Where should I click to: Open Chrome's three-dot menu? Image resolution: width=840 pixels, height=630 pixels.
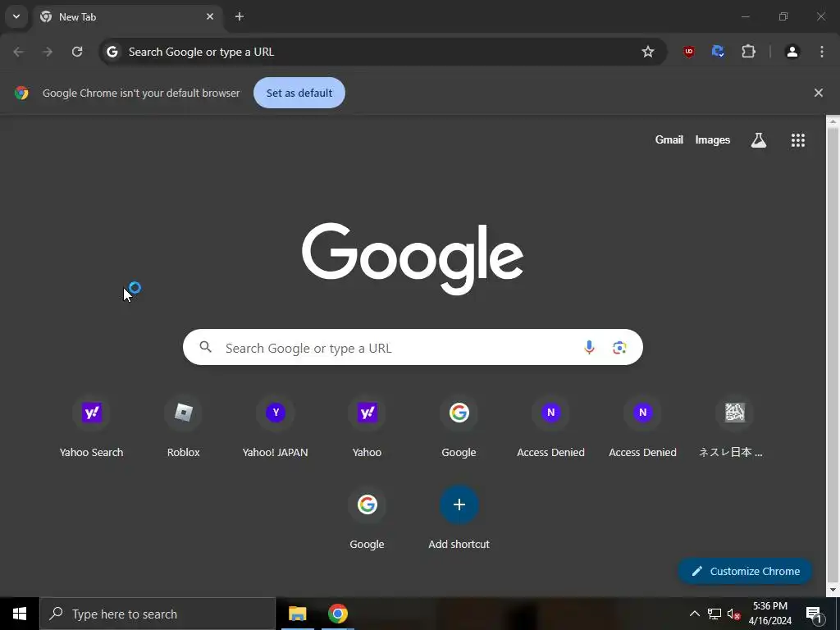pyautogui.click(x=822, y=52)
